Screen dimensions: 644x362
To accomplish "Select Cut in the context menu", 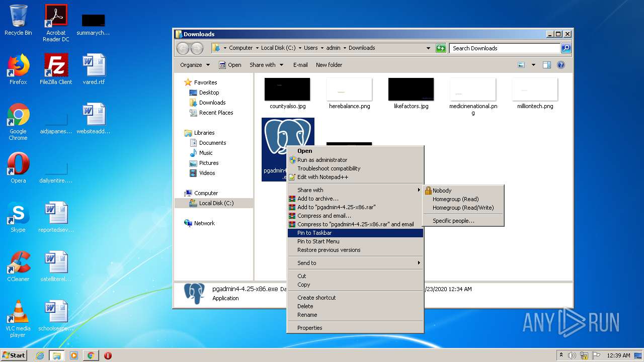I will 355,276.
